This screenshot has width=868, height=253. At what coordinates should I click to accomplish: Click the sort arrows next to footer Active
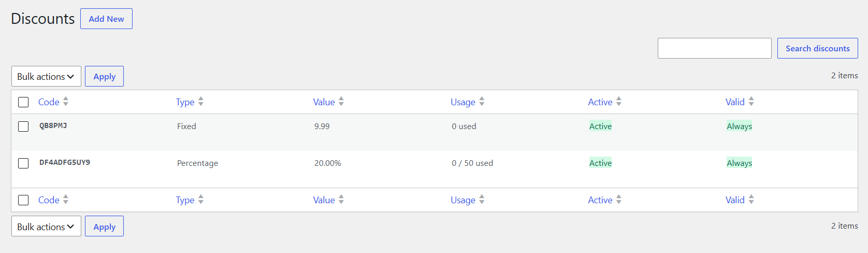pos(619,200)
